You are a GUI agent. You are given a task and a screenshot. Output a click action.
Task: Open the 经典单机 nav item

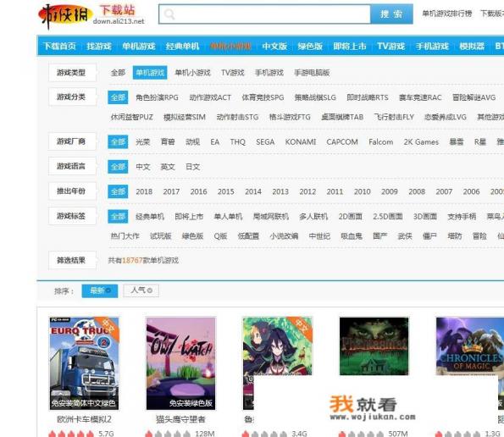tap(182, 47)
